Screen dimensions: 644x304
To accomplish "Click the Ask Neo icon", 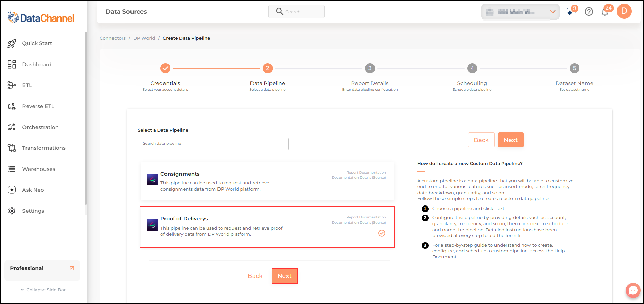I will (12, 190).
